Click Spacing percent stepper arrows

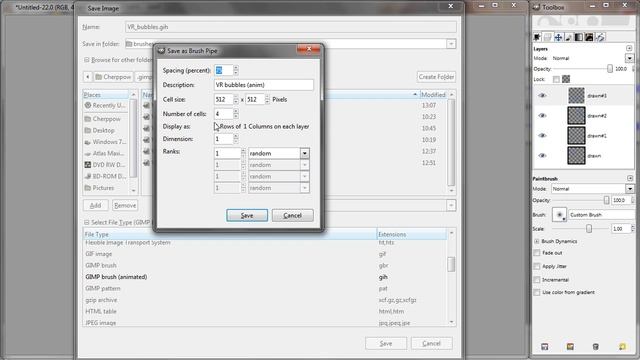(236, 70)
